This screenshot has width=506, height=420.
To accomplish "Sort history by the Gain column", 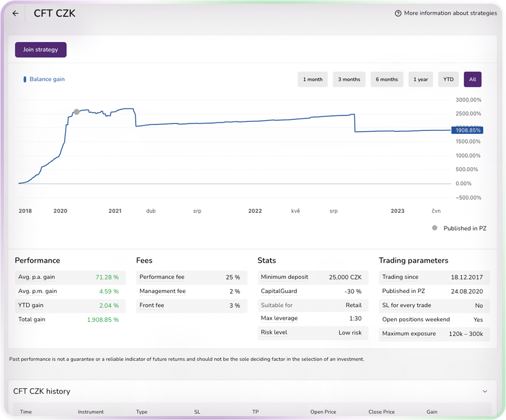I will click(432, 411).
